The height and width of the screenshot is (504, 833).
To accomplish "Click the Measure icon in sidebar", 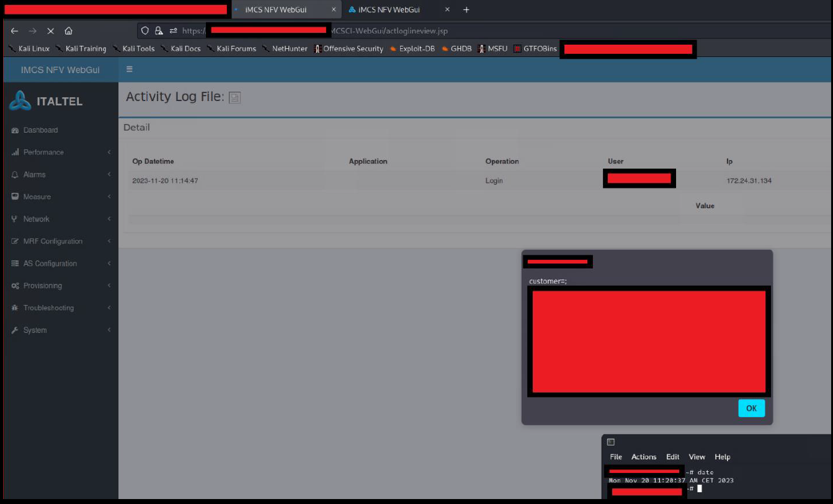I will click(15, 197).
